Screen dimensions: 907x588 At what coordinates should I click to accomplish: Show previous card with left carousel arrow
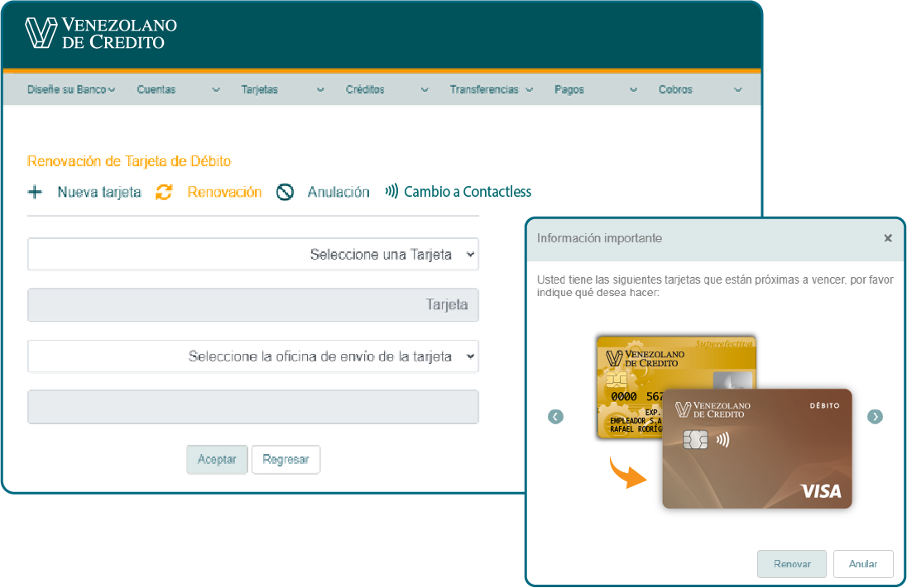click(555, 416)
